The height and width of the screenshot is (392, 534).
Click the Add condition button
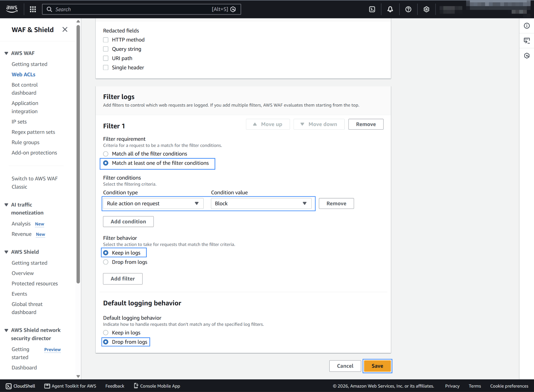click(128, 222)
